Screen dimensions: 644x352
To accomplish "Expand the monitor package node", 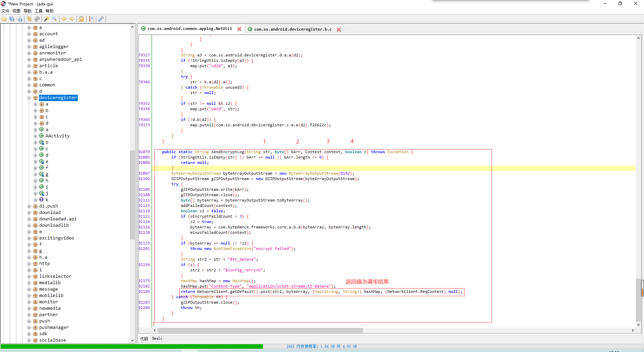I will (x=29, y=302).
